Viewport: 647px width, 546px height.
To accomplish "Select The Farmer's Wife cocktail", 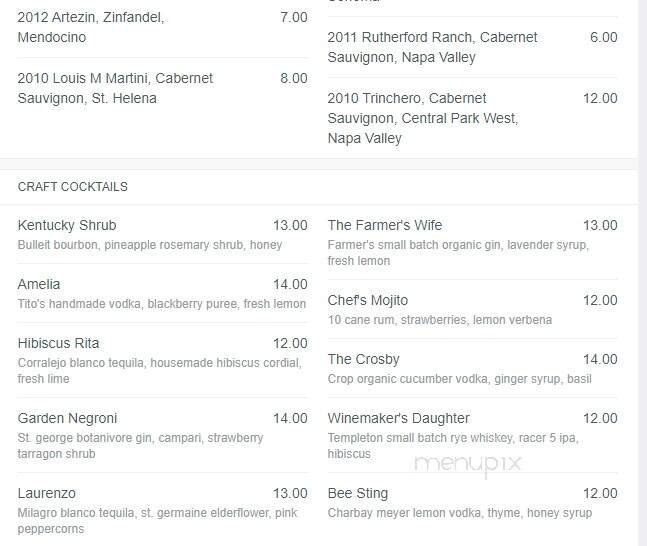I will click(x=385, y=225).
